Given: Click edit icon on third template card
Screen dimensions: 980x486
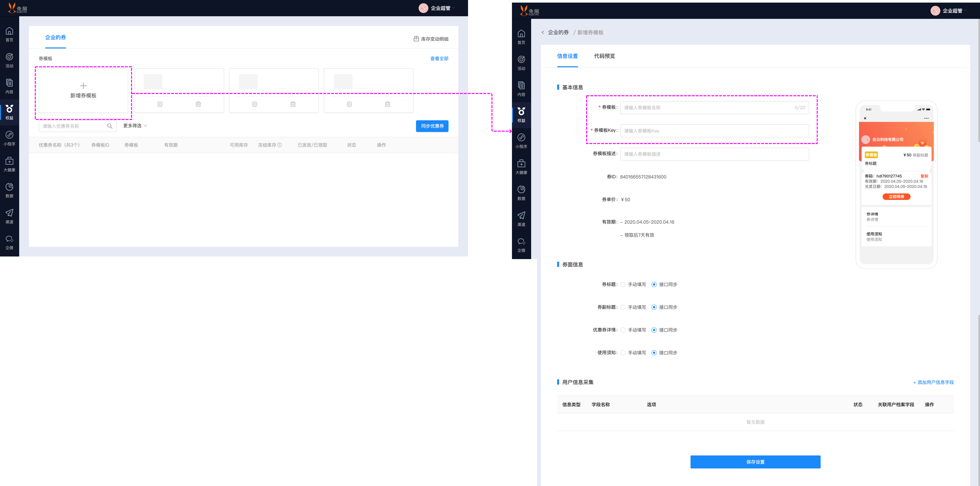Looking at the screenshot, I should 349,104.
